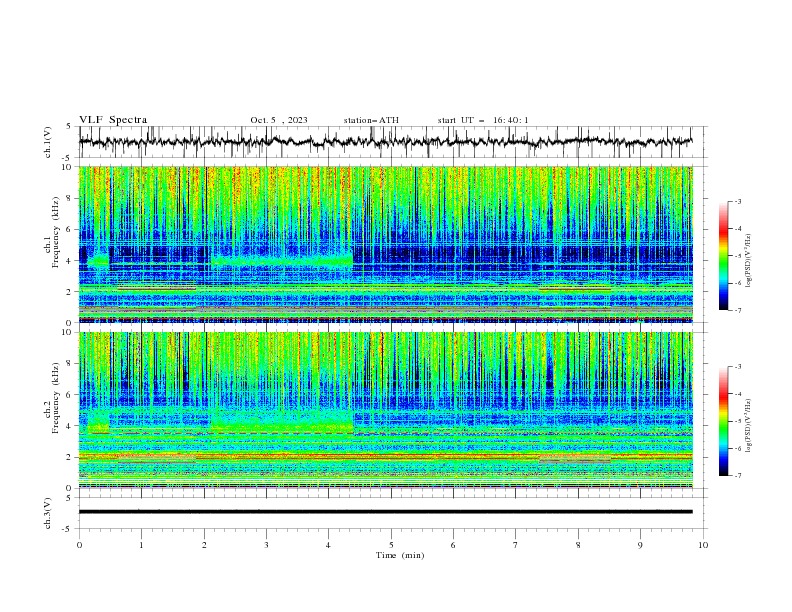Click the "6" frequency tick of ch.1 spectrogram
Image resolution: width=792 pixels, height=612 pixels.
(x=71, y=229)
